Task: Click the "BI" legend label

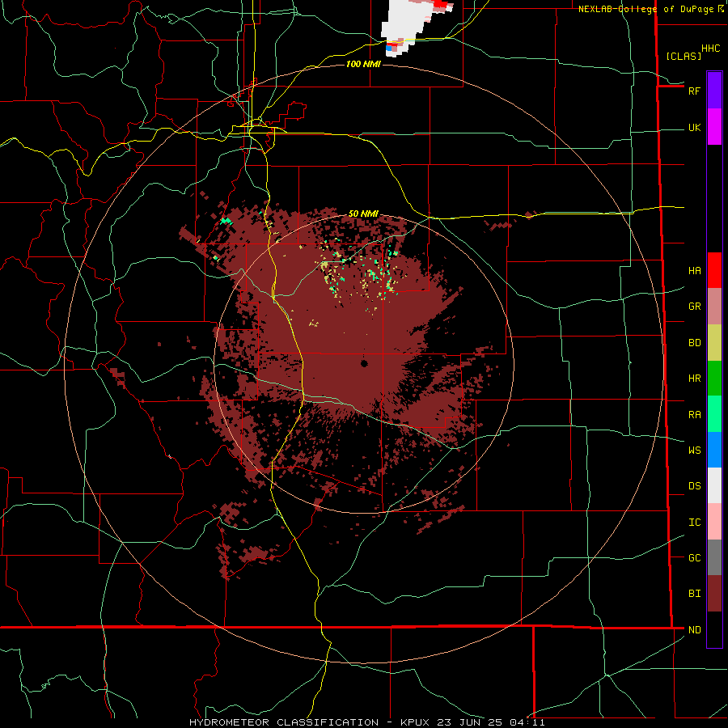Action: (x=694, y=594)
